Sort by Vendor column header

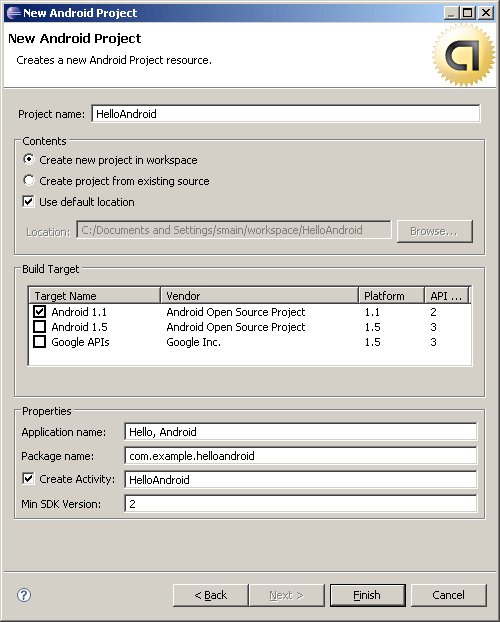260,296
